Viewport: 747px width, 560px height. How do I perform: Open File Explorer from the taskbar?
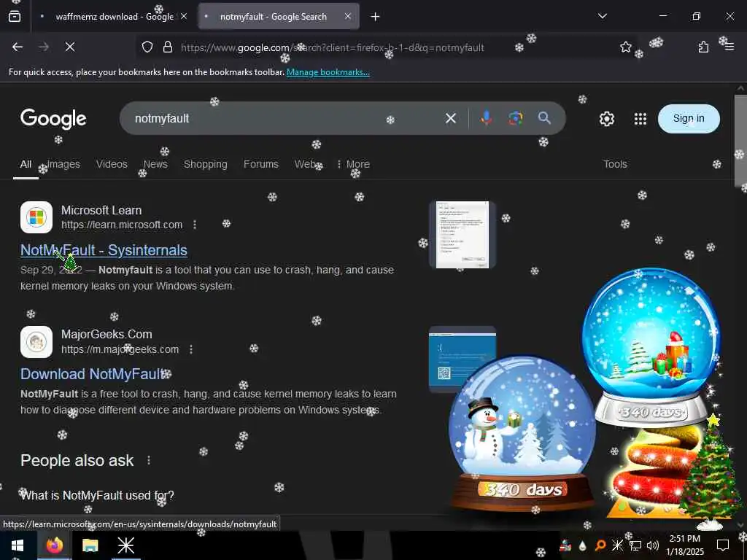pos(90,545)
